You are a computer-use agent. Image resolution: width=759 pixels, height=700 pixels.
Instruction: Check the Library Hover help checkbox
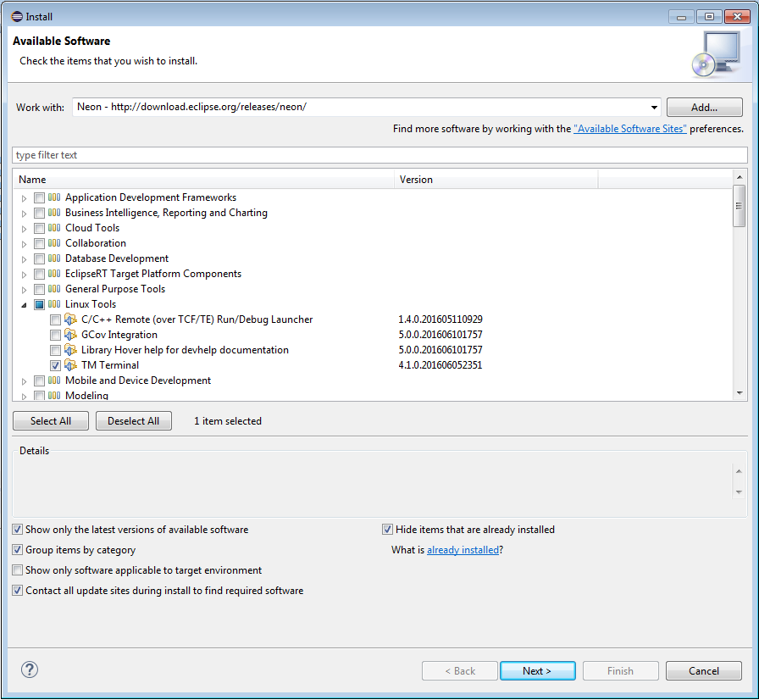(55, 350)
